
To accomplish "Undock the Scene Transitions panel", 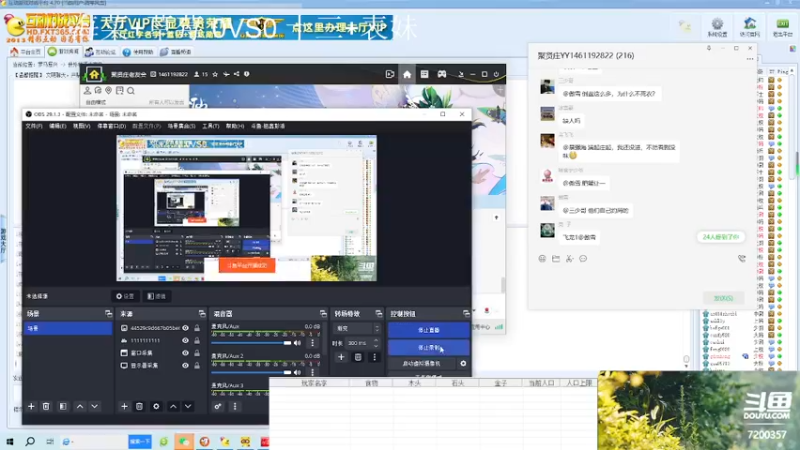I will tap(379, 313).
